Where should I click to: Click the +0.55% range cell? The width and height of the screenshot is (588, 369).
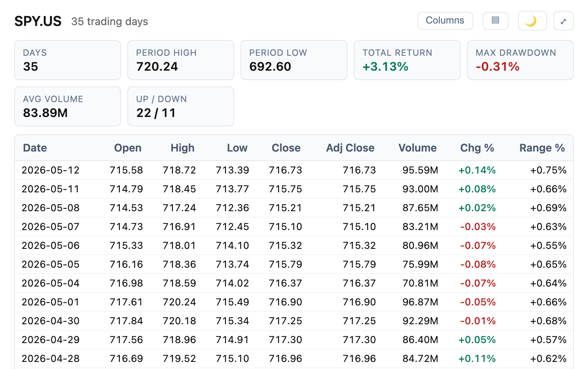pyautogui.click(x=548, y=245)
